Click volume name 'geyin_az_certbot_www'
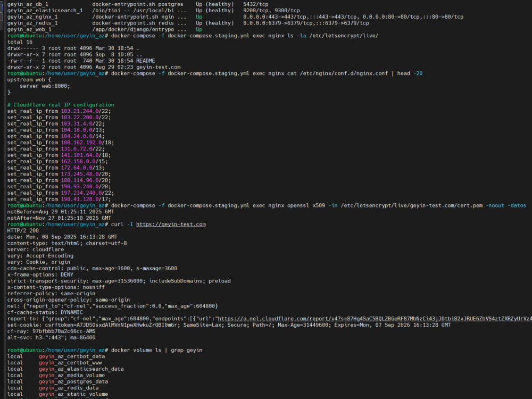The width and height of the screenshot is (532, 399). click(x=70, y=363)
